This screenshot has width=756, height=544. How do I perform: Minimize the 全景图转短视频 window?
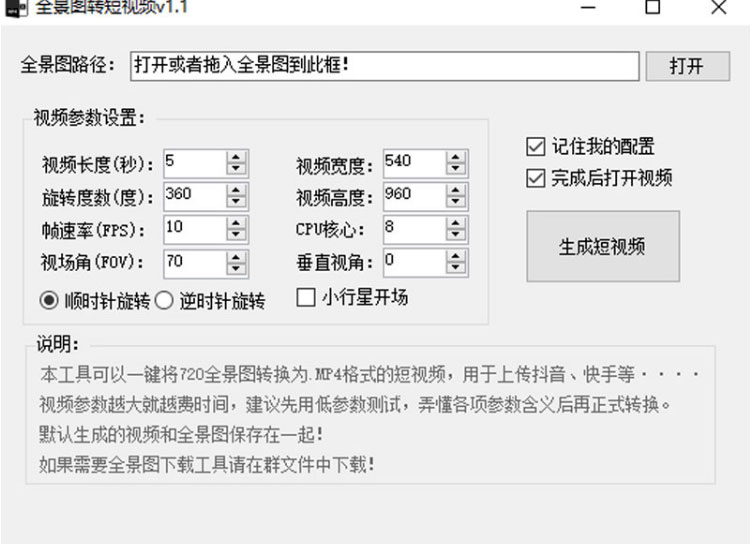pyautogui.click(x=588, y=7)
